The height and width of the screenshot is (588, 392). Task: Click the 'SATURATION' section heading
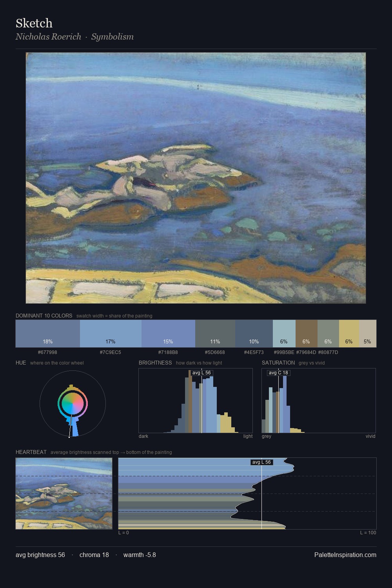click(x=278, y=363)
